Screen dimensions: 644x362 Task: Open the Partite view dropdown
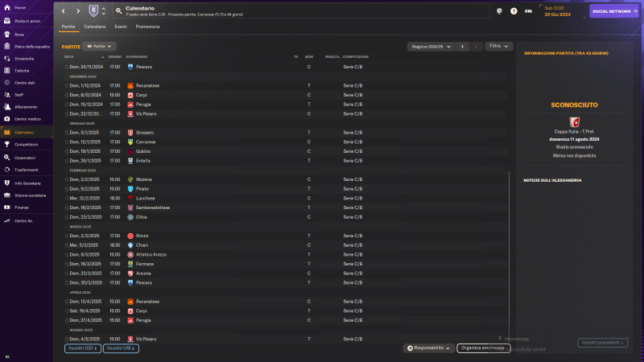(x=101, y=47)
